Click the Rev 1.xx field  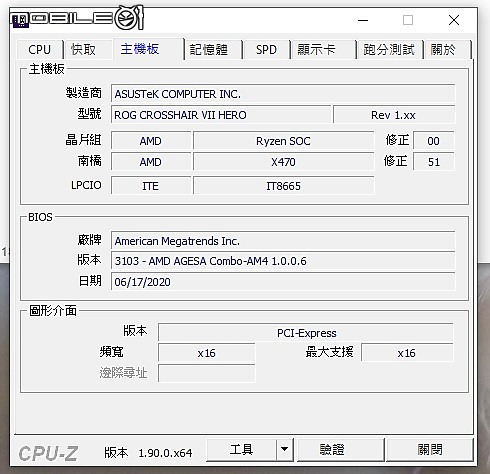[394, 115]
